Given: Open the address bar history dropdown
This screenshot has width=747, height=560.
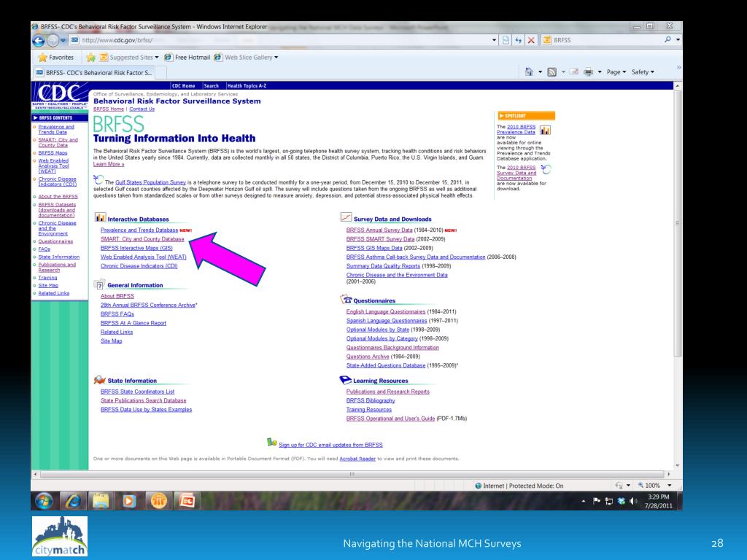Looking at the screenshot, I should (494, 41).
